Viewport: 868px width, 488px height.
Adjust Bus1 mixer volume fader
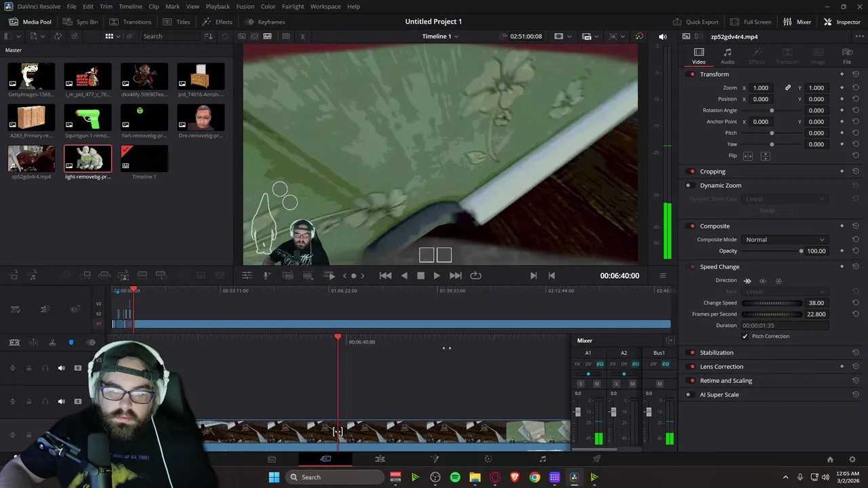(x=648, y=413)
